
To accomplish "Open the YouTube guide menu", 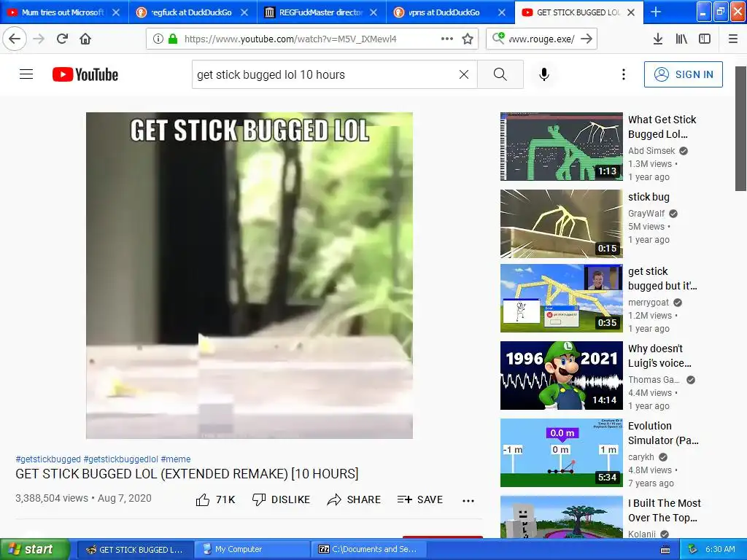I will (x=26, y=74).
